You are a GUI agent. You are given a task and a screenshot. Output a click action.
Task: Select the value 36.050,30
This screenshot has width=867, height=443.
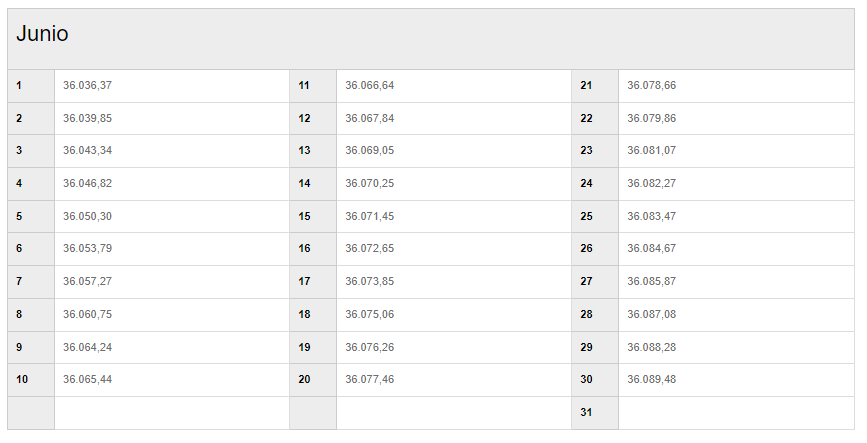pyautogui.click(x=87, y=216)
